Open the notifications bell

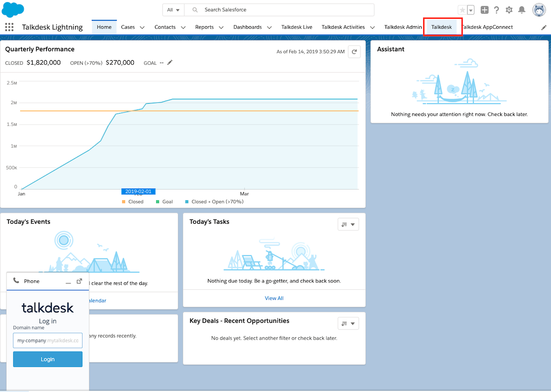point(522,10)
